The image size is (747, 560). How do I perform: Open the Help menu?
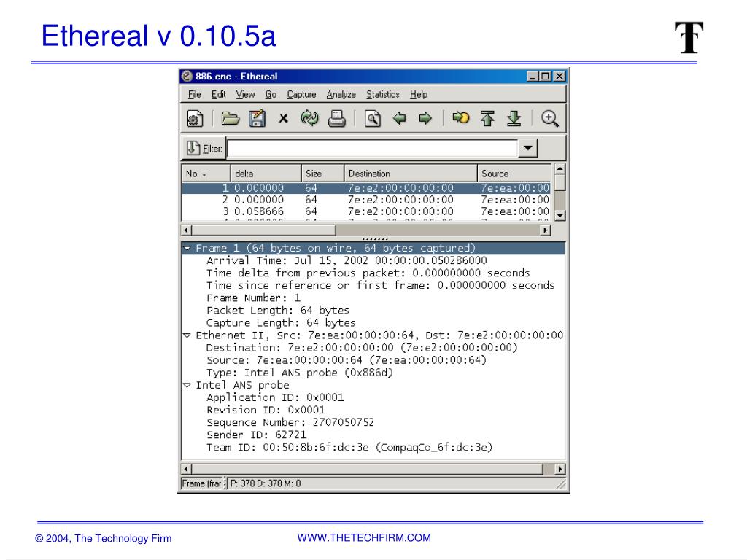click(x=419, y=94)
